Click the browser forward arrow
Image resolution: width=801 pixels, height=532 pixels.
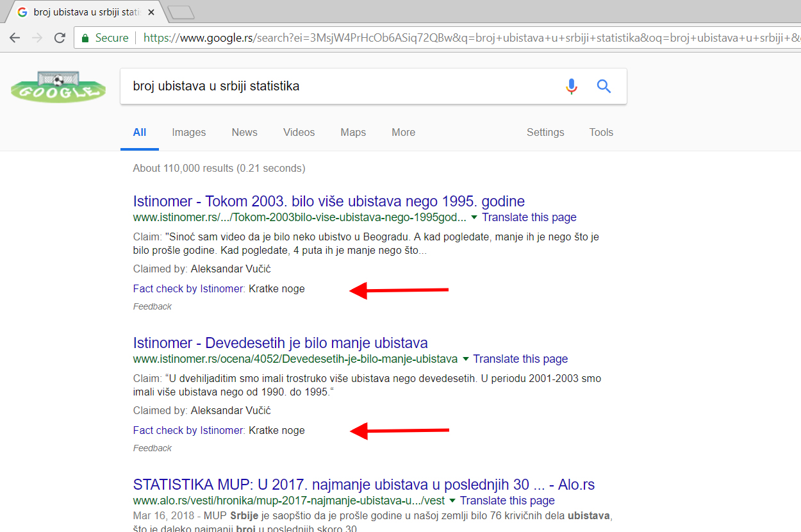point(37,38)
